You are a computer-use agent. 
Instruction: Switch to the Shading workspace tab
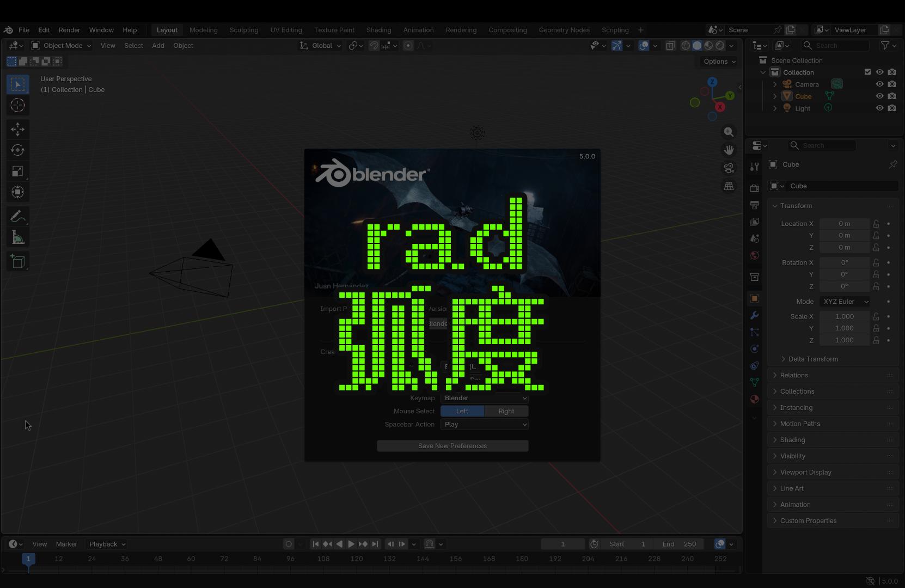pos(379,30)
